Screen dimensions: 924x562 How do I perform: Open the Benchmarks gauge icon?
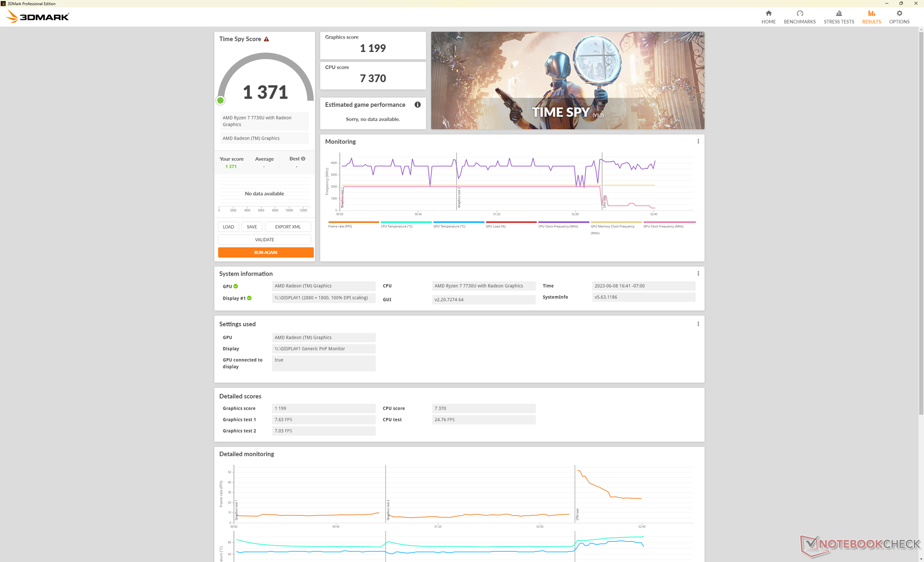[799, 13]
